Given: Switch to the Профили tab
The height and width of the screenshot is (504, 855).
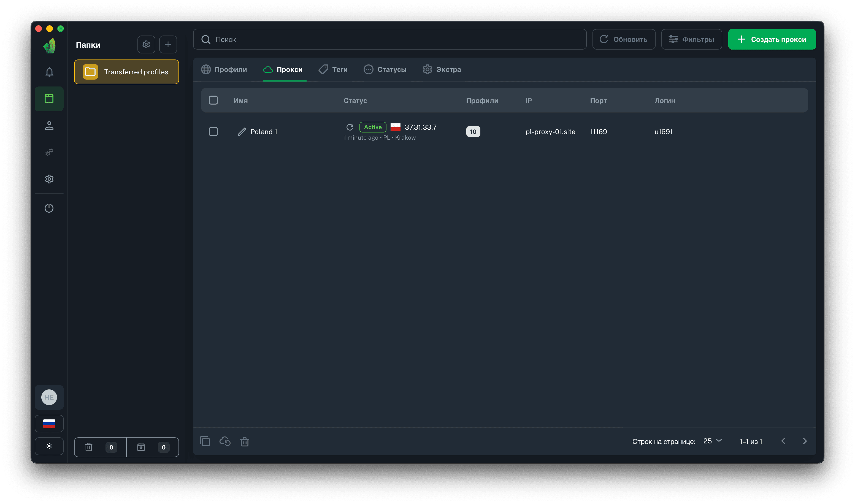Looking at the screenshot, I should pos(224,70).
